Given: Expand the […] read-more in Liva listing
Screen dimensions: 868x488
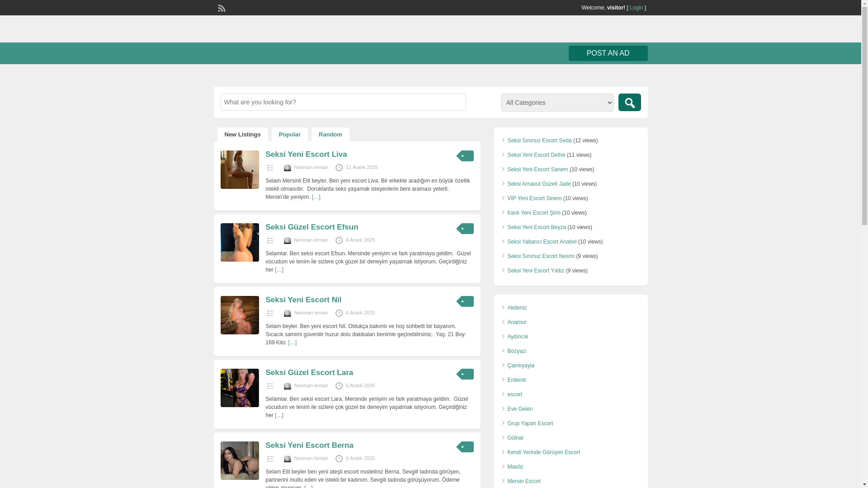Looking at the screenshot, I should (316, 197).
